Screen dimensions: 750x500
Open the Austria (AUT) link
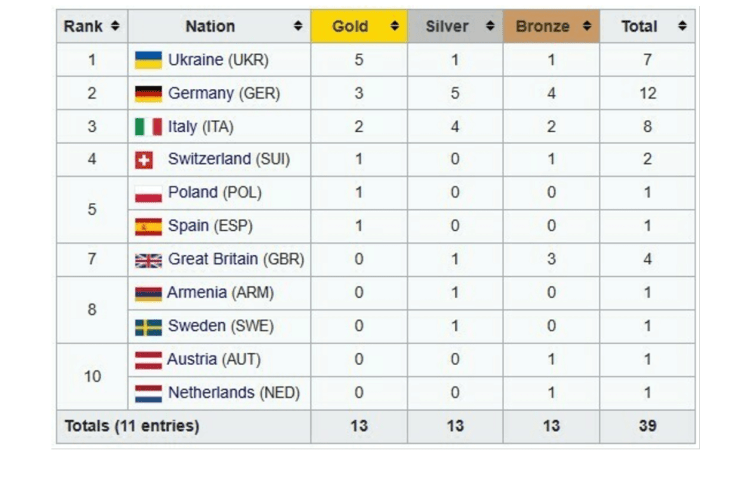click(x=216, y=360)
